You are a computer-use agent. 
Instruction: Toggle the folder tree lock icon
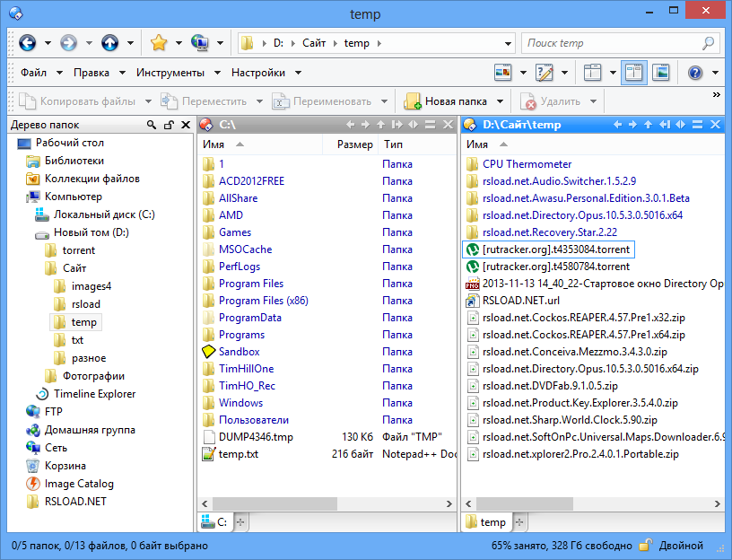169,125
